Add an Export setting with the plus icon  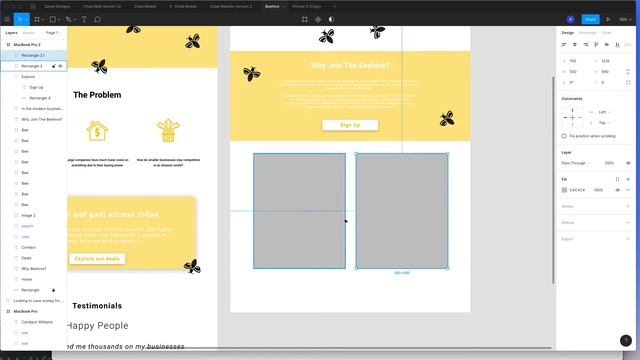628,239
